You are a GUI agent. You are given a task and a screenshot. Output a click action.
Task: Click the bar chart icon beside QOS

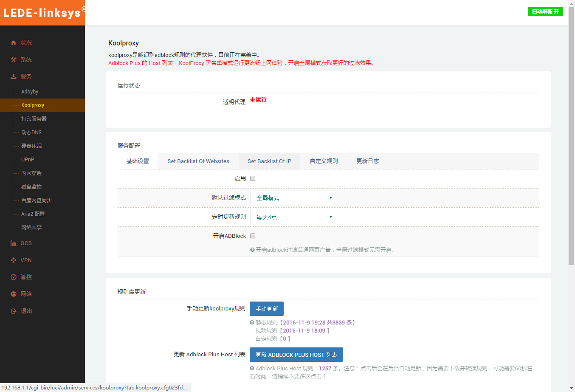point(14,243)
